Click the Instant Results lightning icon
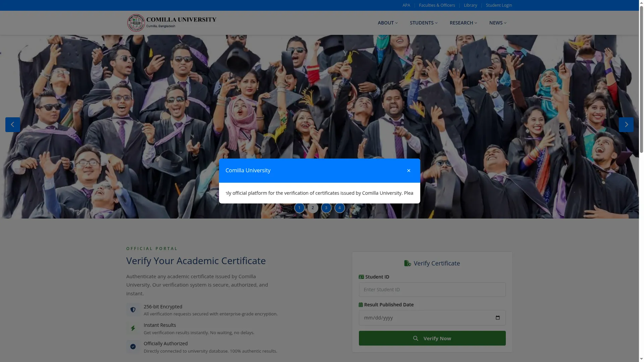 [133, 328]
